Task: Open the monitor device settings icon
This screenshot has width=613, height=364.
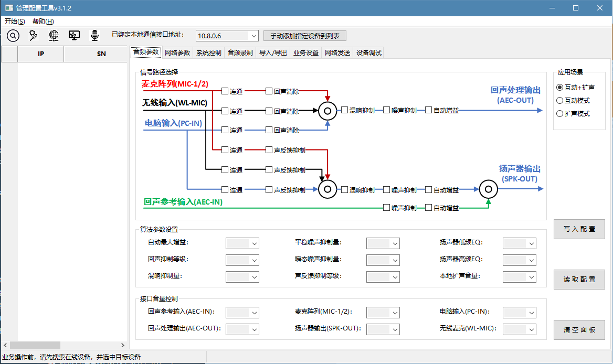Action: [73, 35]
